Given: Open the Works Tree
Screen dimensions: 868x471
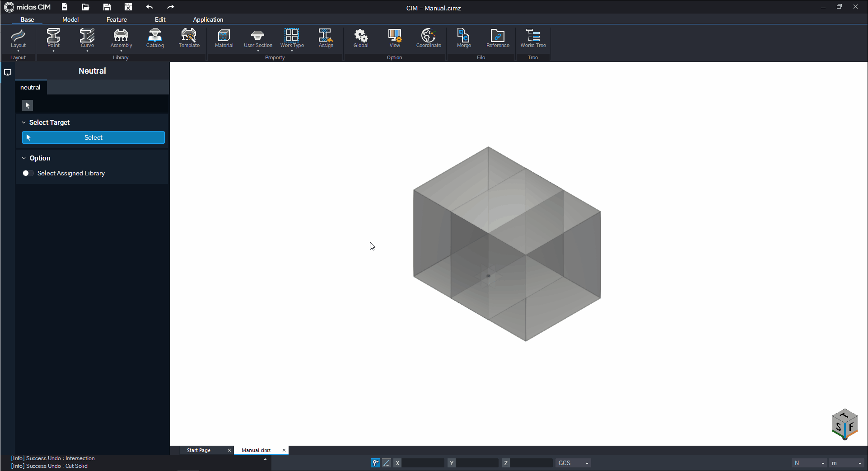Looking at the screenshot, I should 533,38.
